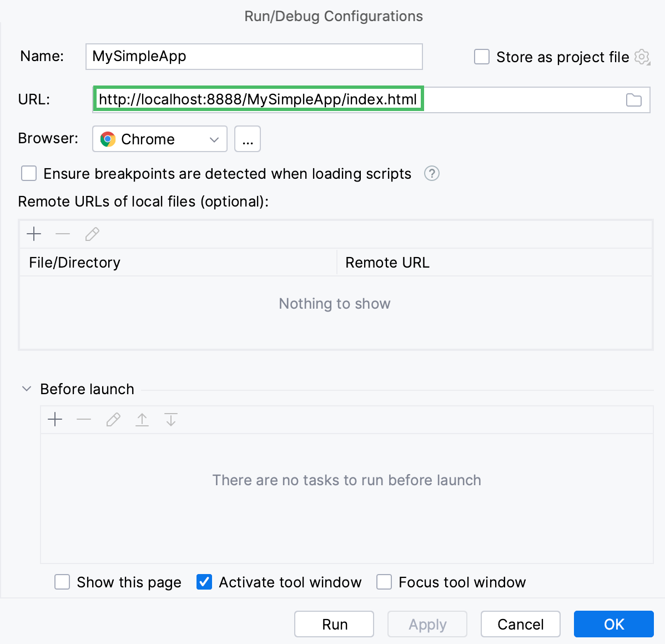This screenshot has width=665, height=644.
Task: Add a new remote URL mapping
Action: (x=34, y=234)
